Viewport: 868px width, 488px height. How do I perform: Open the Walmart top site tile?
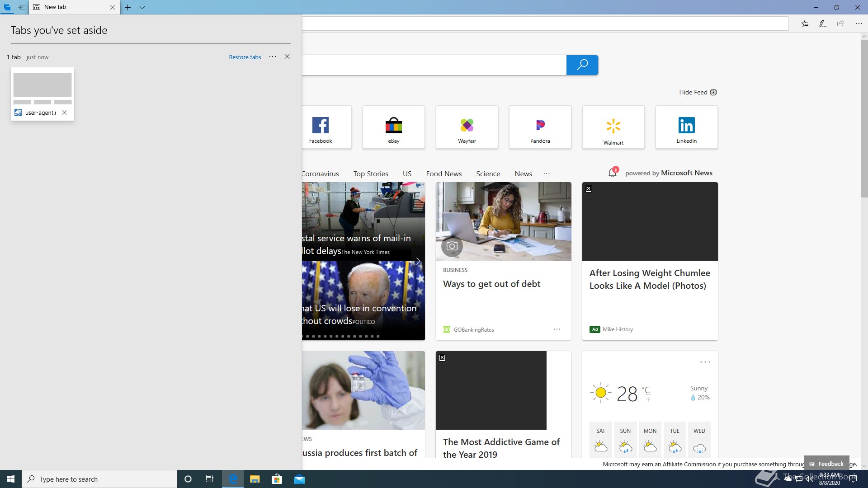(613, 127)
